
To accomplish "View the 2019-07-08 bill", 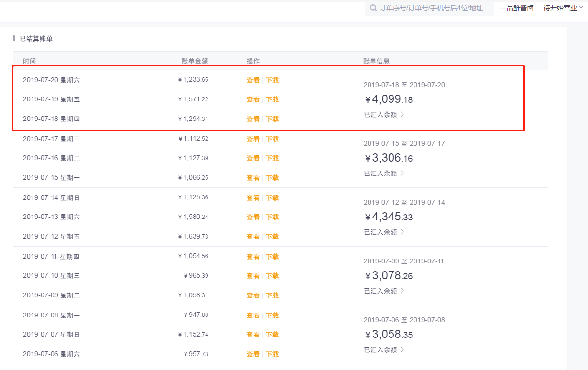I will [253, 316].
